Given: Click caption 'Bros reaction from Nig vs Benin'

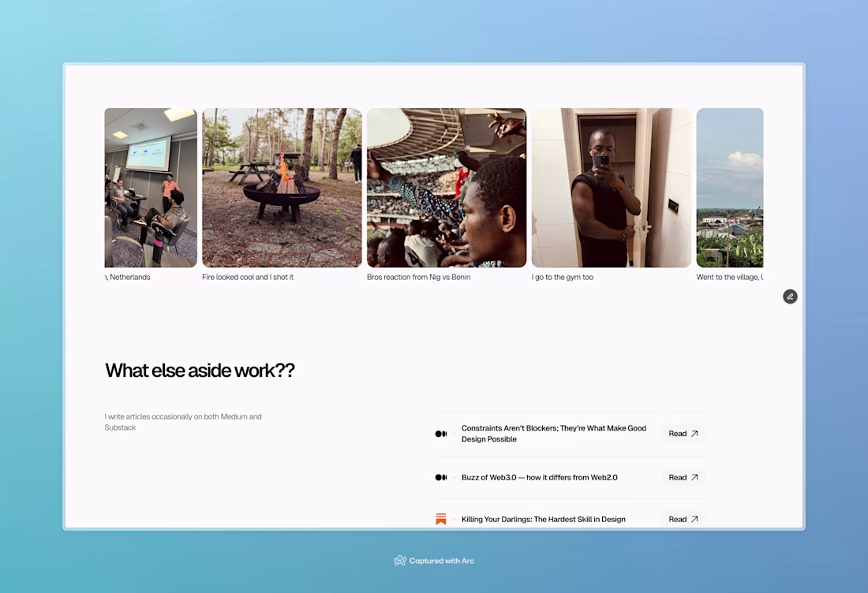Looking at the screenshot, I should 418,277.
